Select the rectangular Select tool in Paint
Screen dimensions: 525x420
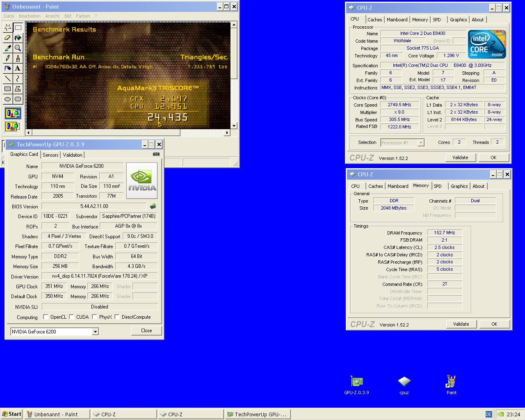coord(18,27)
